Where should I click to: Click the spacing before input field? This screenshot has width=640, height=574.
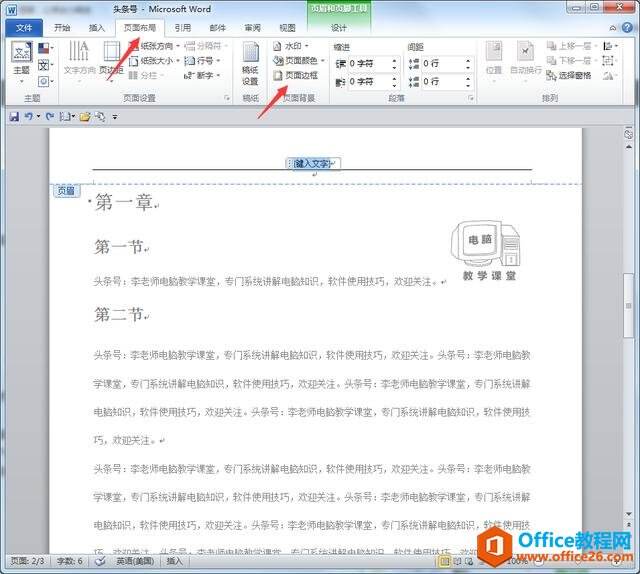443,64
